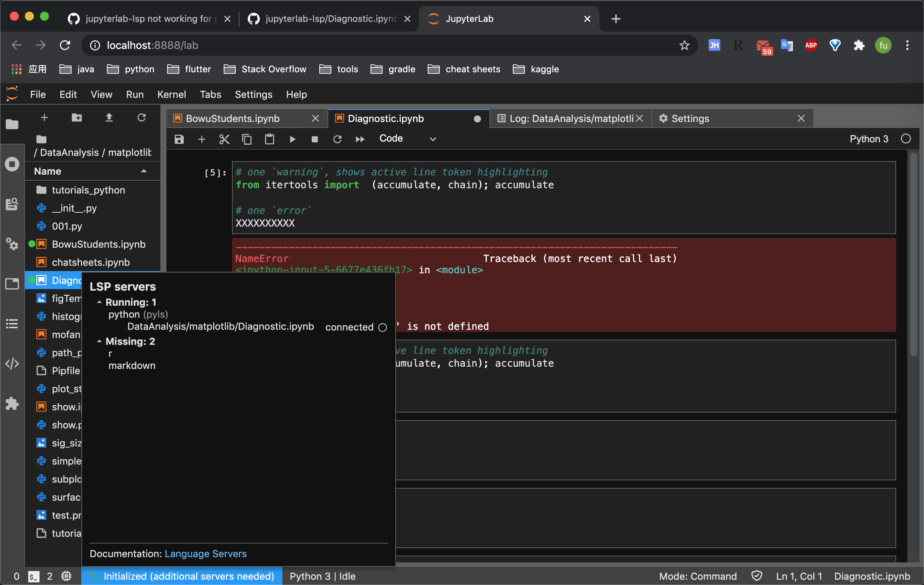
Task: Click the Initialized LSP status button
Action: (181, 576)
